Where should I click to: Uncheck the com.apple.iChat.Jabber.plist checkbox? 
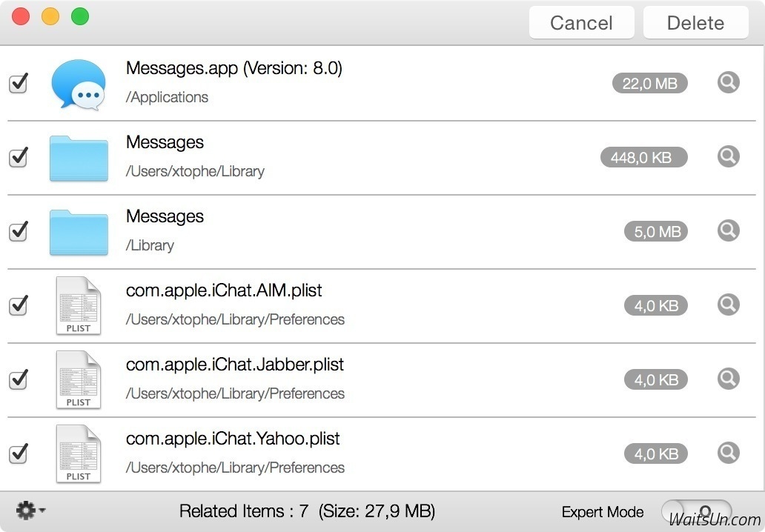coord(18,379)
